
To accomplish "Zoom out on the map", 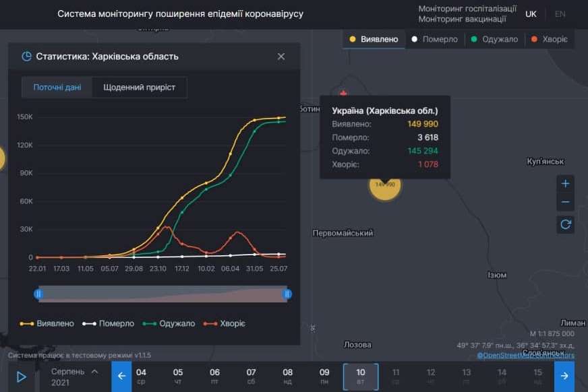I will tap(564, 203).
